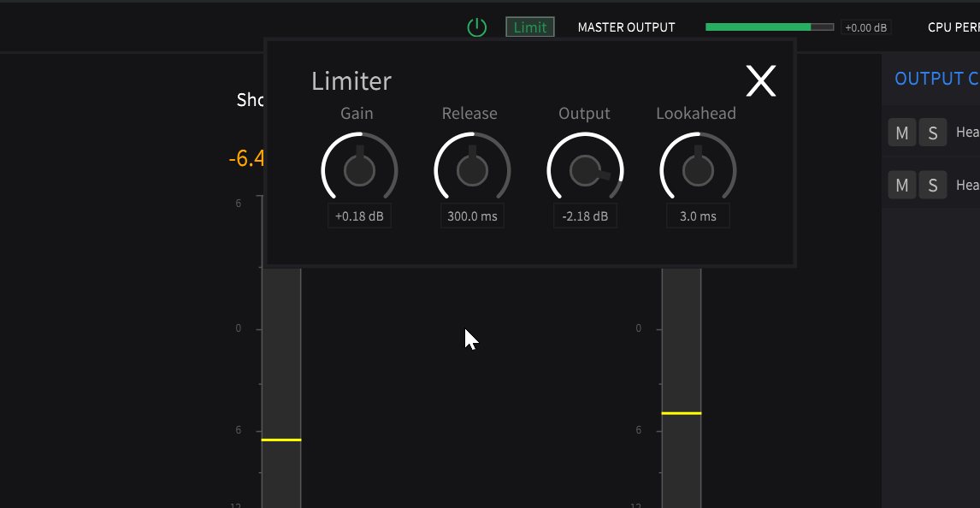Image resolution: width=980 pixels, height=508 pixels.
Task: Click the MASTER OUTPUT label
Action: click(626, 27)
